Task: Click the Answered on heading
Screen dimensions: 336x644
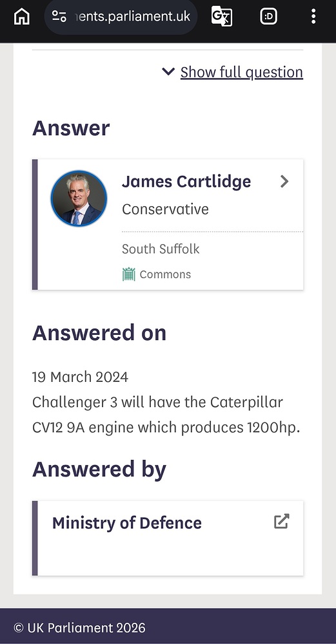Action: click(x=99, y=332)
